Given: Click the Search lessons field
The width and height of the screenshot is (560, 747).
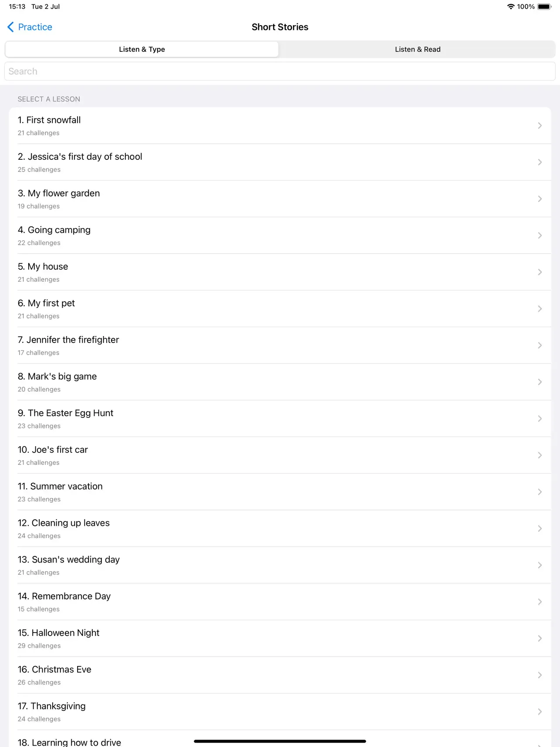Looking at the screenshot, I should click(280, 71).
